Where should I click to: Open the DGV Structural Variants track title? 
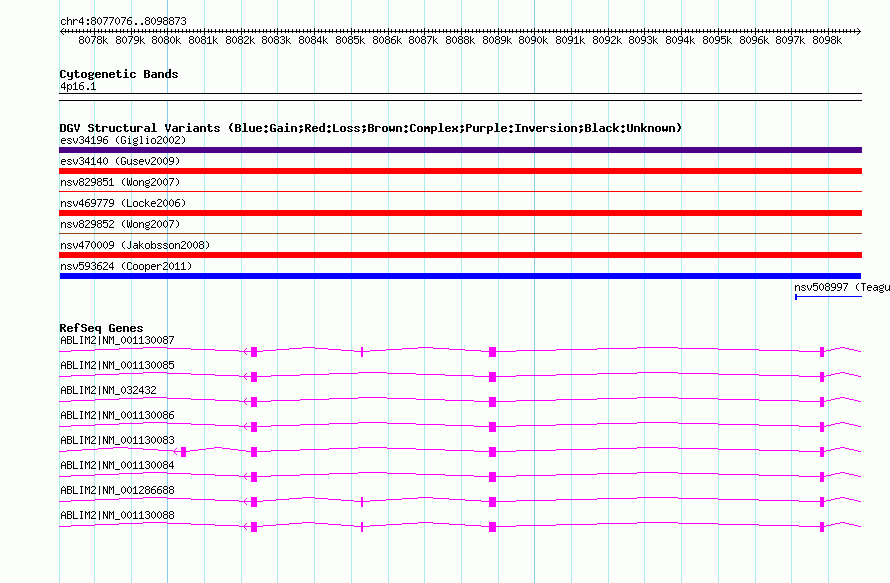tap(371, 128)
